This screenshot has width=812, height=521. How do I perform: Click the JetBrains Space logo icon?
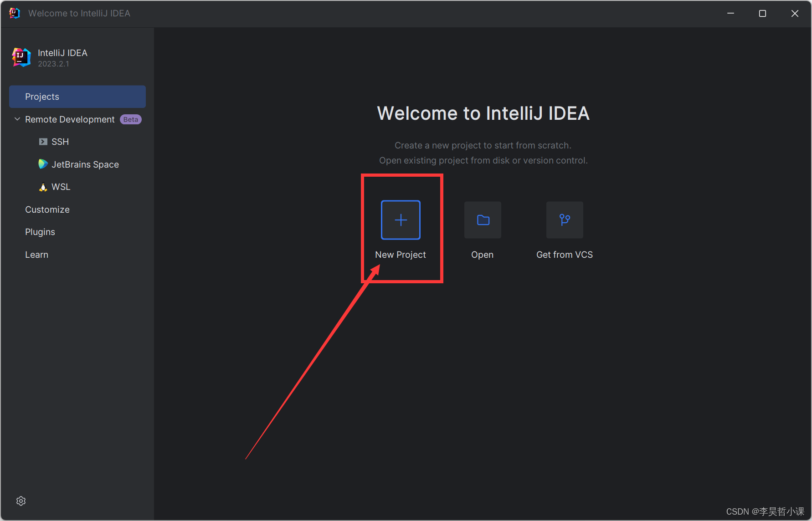coord(43,164)
